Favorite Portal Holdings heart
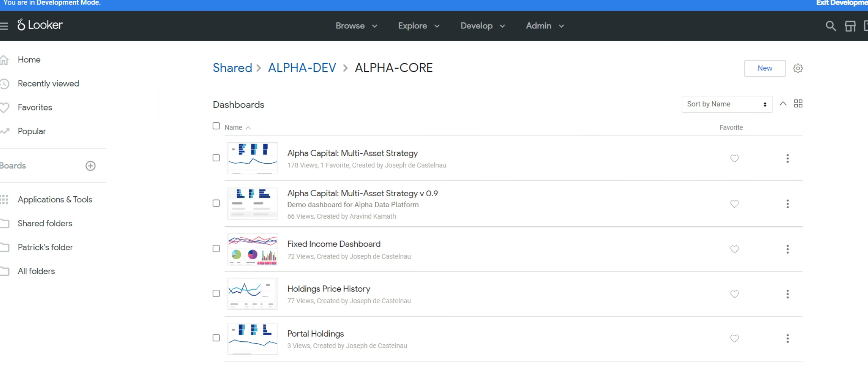Viewport: 868px width, 380px height. pos(734,339)
